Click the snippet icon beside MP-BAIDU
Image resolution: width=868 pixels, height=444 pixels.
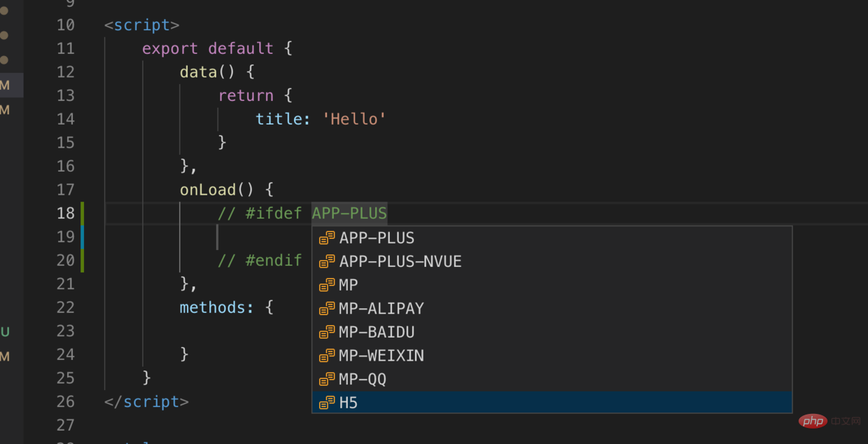coord(327,332)
